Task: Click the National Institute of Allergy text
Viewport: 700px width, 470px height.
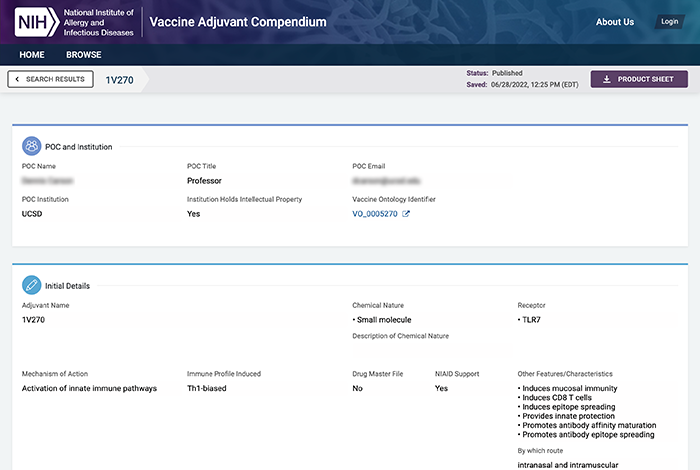Action: [98, 22]
